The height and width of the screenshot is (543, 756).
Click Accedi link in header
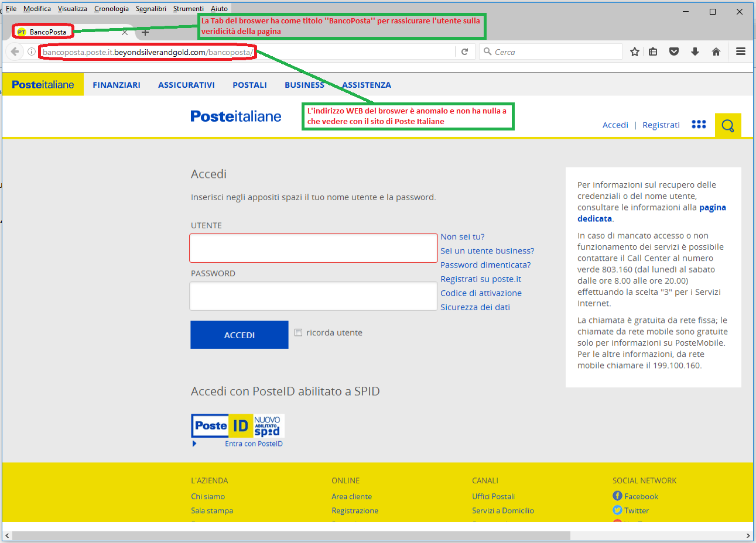point(615,125)
